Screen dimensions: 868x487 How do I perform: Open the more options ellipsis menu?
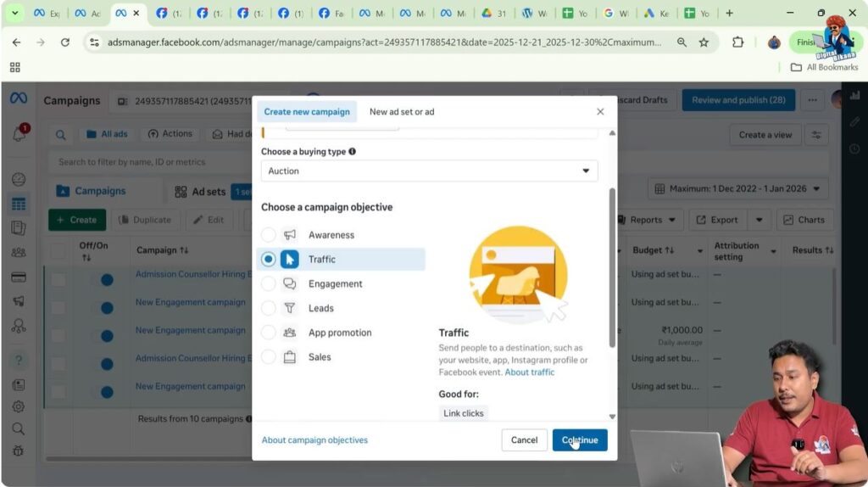812,100
